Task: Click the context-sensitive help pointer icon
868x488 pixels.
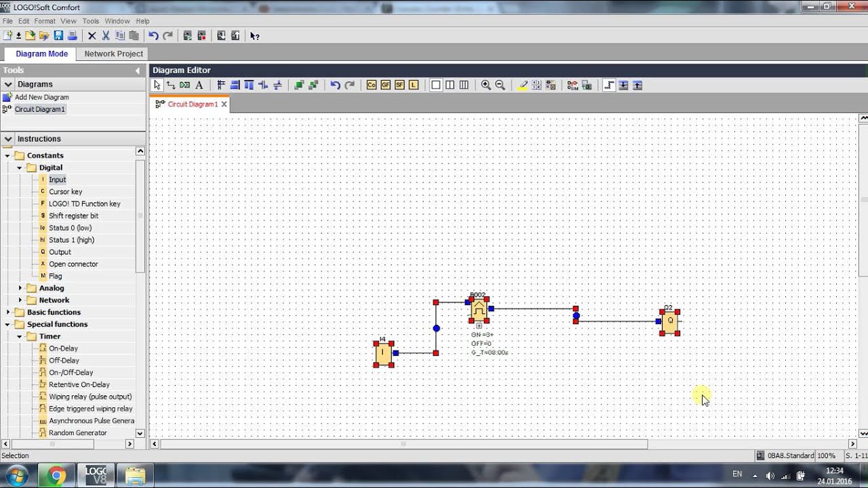Action: (254, 35)
